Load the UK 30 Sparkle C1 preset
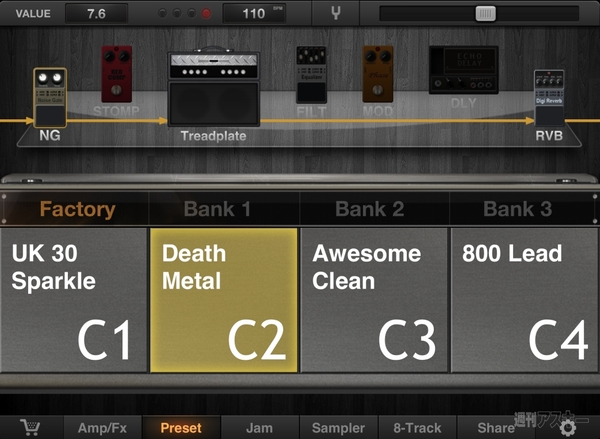Image resolution: width=600 pixels, height=439 pixels. click(74, 300)
